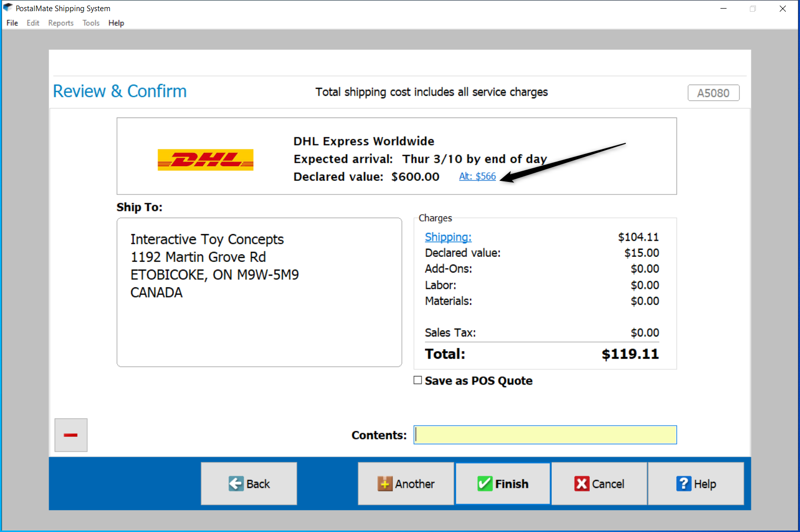Viewport: 800px width, 532px height.
Task: Open the Help menu
Action: click(x=116, y=23)
